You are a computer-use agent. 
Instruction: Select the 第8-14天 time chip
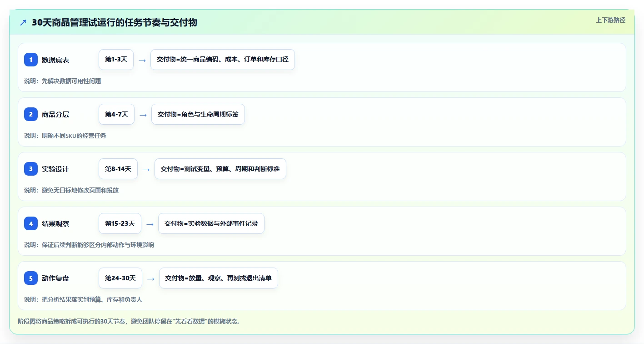pyautogui.click(x=118, y=169)
